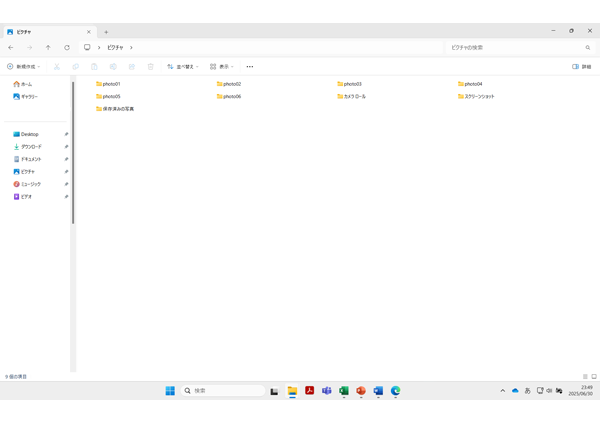600x445 pixels.
Task: Go up one folder level
Action: pyautogui.click(x=48, y=47)
